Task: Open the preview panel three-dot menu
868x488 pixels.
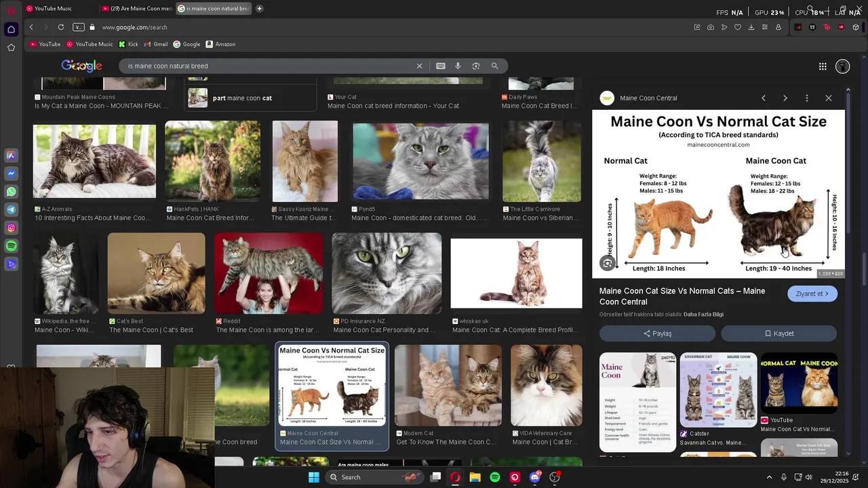Action: (x=807, y=98)
